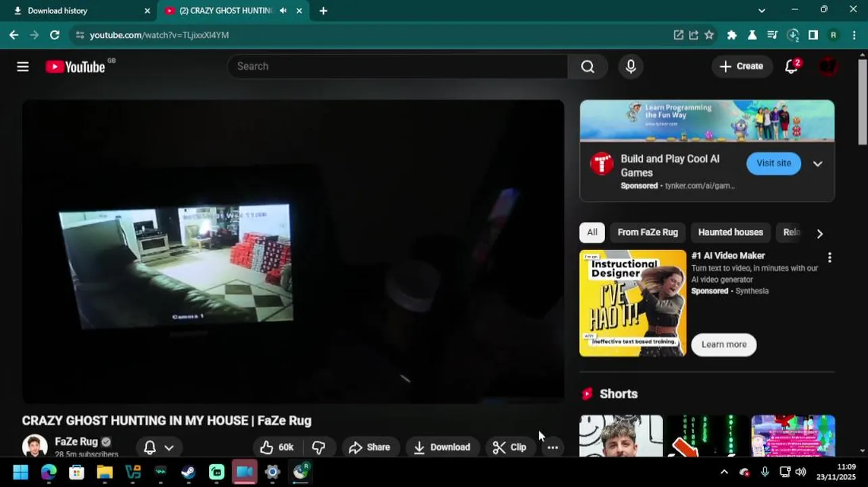Select the CRAZY GHOST HUNTING tab
The image size is (868, 487).
(x=233, y=11)
